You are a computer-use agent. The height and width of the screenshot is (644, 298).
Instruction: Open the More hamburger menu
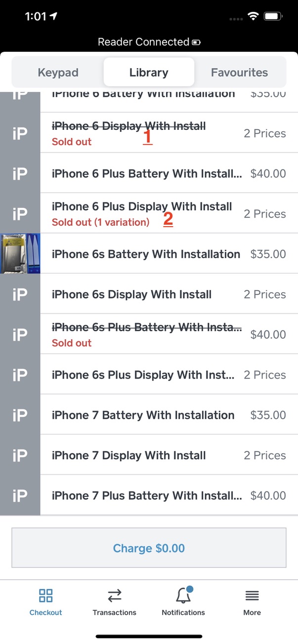click(252, 596)
